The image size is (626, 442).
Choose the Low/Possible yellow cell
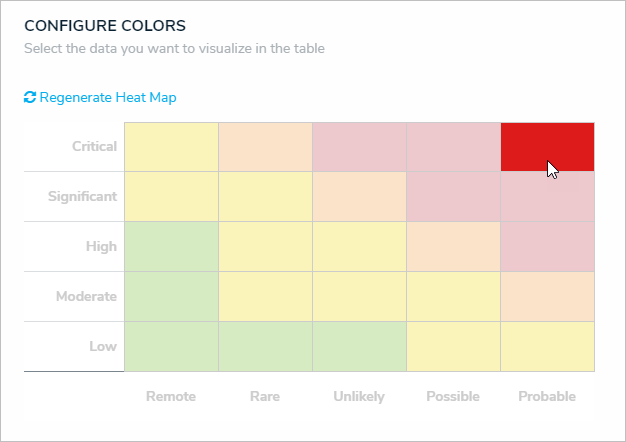(x=453, y=346)
